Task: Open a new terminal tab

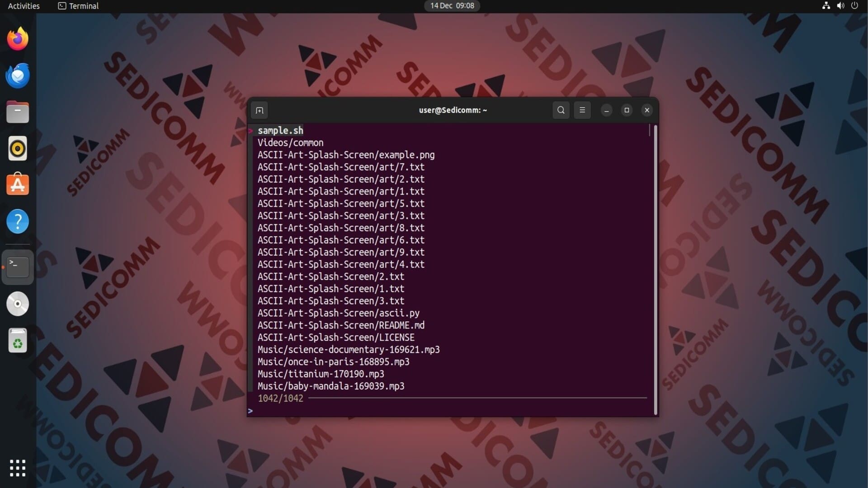Action: click(x=259, y=110)
